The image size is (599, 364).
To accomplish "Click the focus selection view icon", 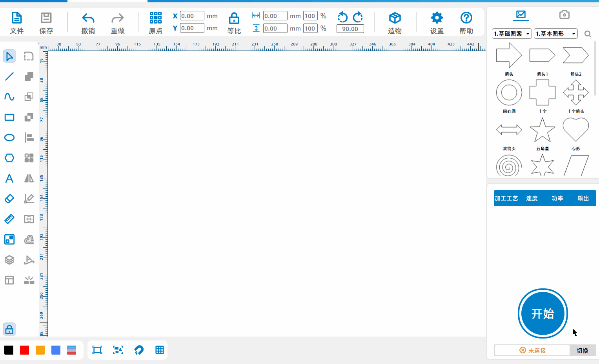I will [118, 350].
